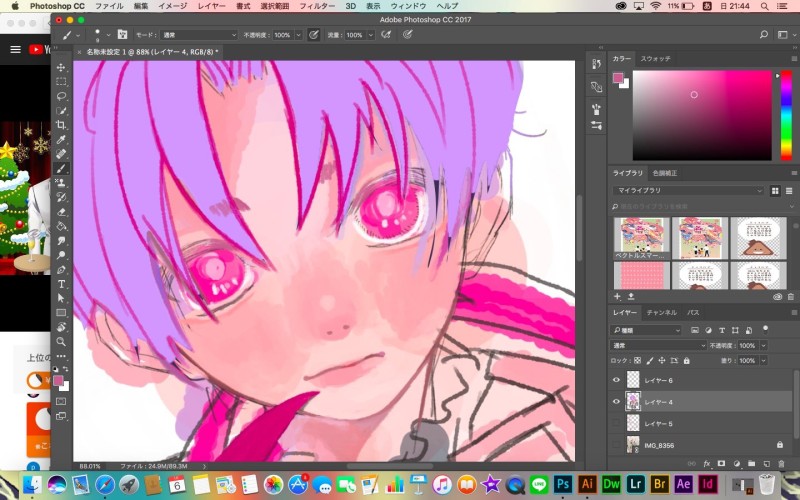
Task: Create new group folder icon
Action: [752, 464]
